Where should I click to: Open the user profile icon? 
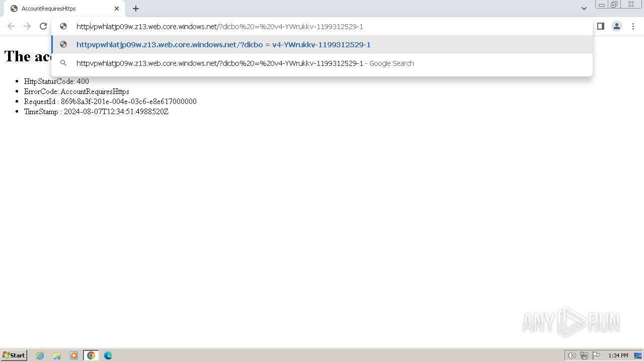(x=617, y=26)
